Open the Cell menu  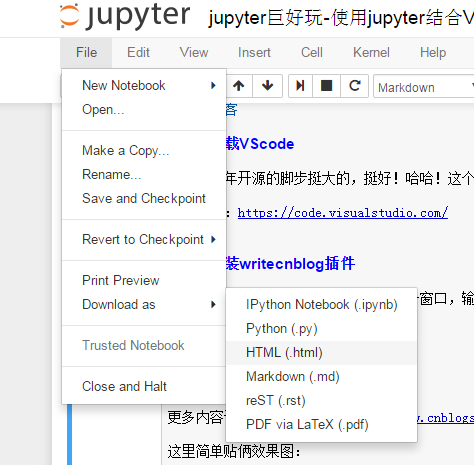[312, 53]
